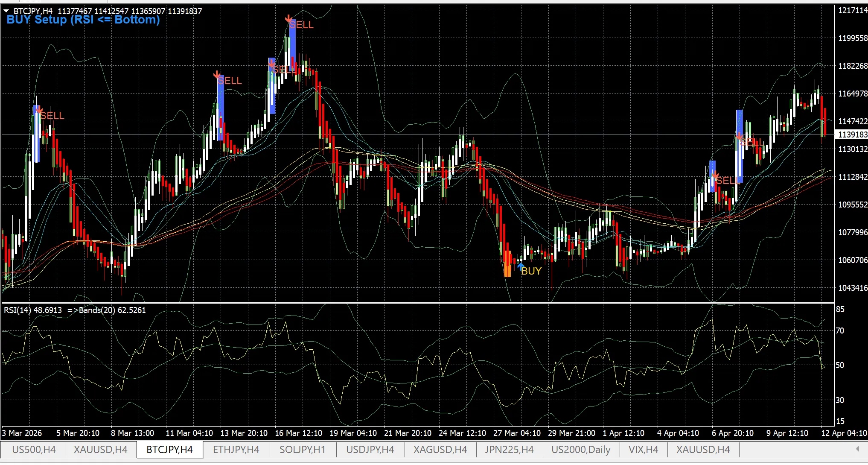Viewport: 868px width, 465px height.
Task: Open the VIX,H4 chart tab
Action: pyautogui.click(x=643, y=450)
